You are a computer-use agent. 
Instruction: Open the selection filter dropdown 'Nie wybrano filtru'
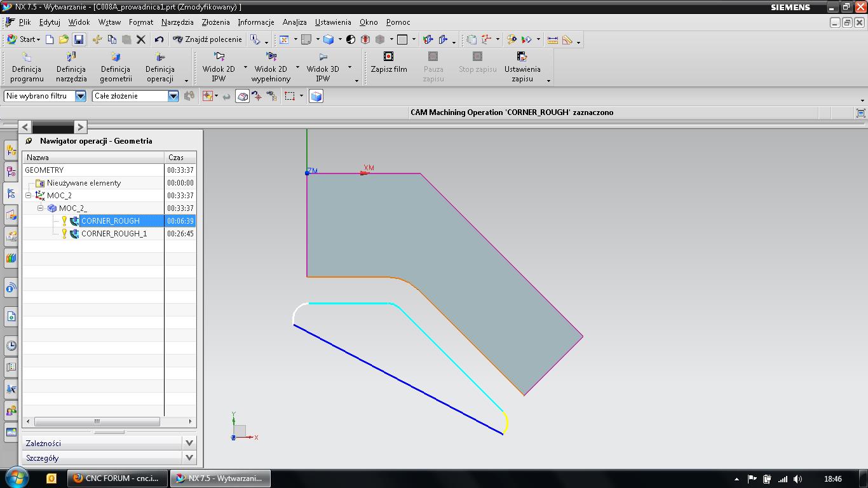pos(81,96)
